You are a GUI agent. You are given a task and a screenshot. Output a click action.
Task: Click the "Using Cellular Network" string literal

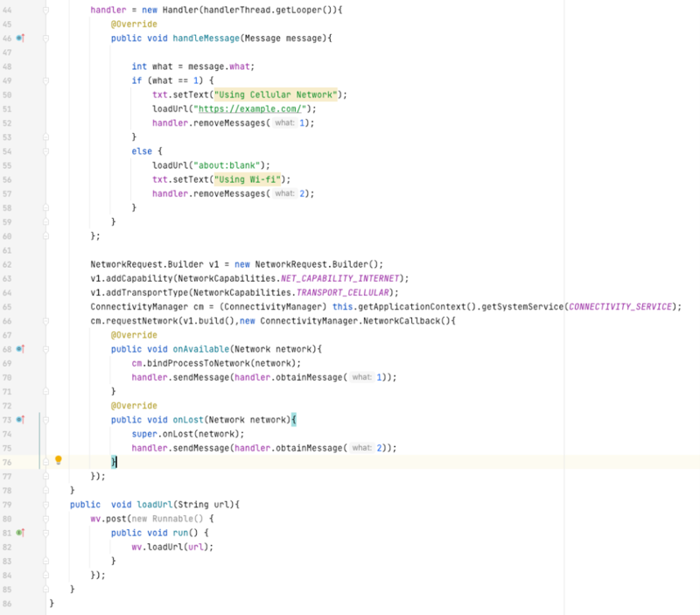tap(276, 94)
